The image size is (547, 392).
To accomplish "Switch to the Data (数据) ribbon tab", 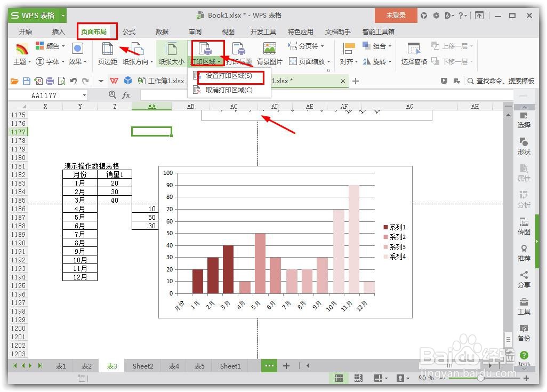I will coord(162,32).
